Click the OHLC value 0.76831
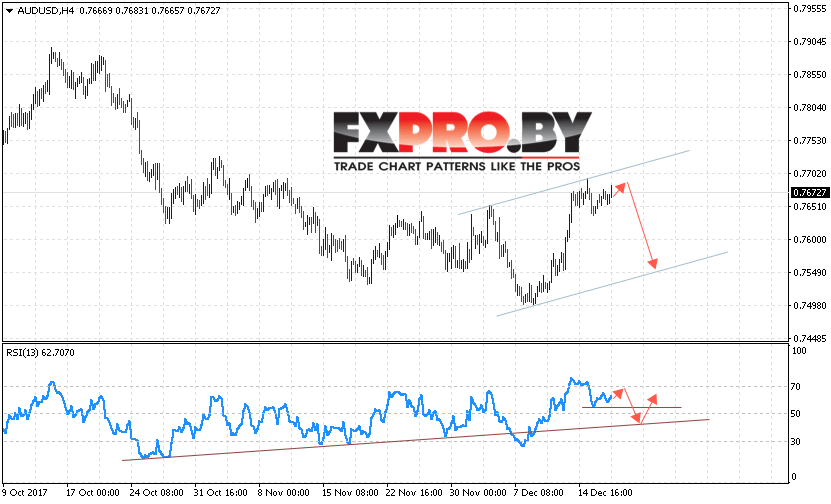831x504 pixels. (x=131, y=11)
